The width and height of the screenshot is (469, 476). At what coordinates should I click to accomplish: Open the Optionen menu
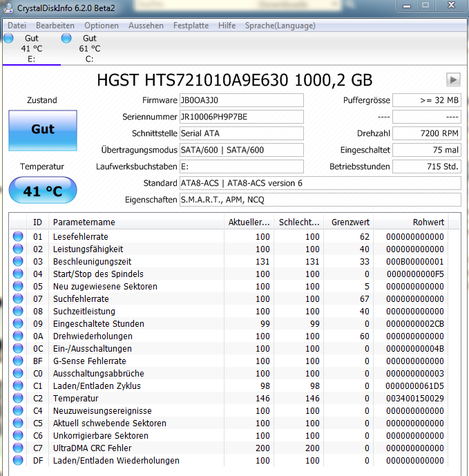tap(102, 26)
